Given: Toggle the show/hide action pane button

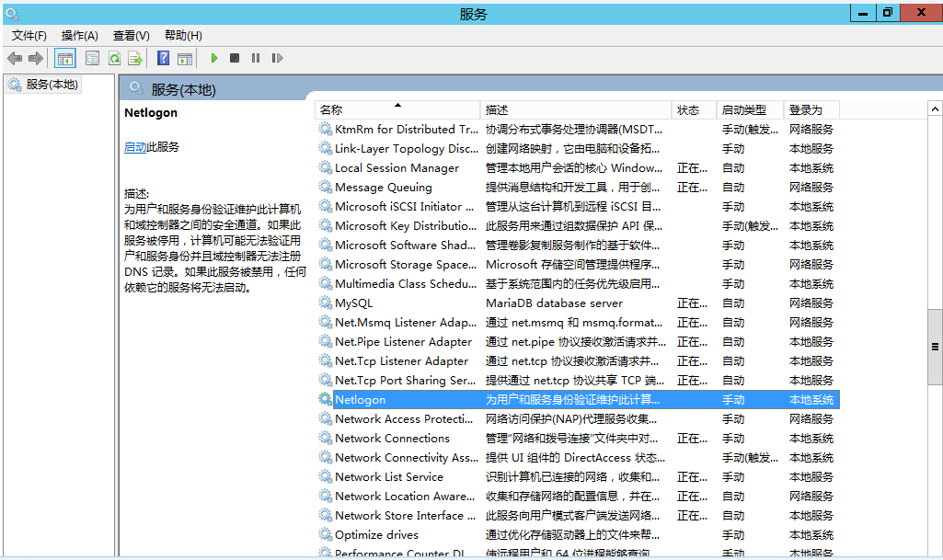Looking at the screenshot, I should tap(185, 58).
